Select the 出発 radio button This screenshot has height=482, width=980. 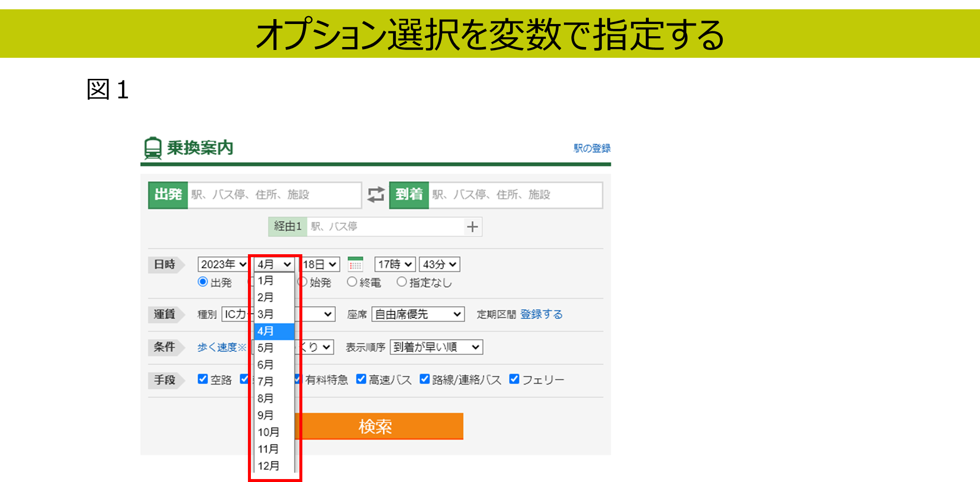(203, 282)
